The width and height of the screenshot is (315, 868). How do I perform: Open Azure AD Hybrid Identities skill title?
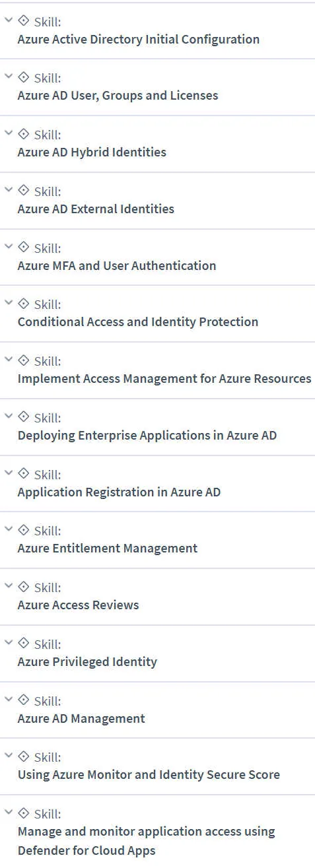tap(92, 152)
